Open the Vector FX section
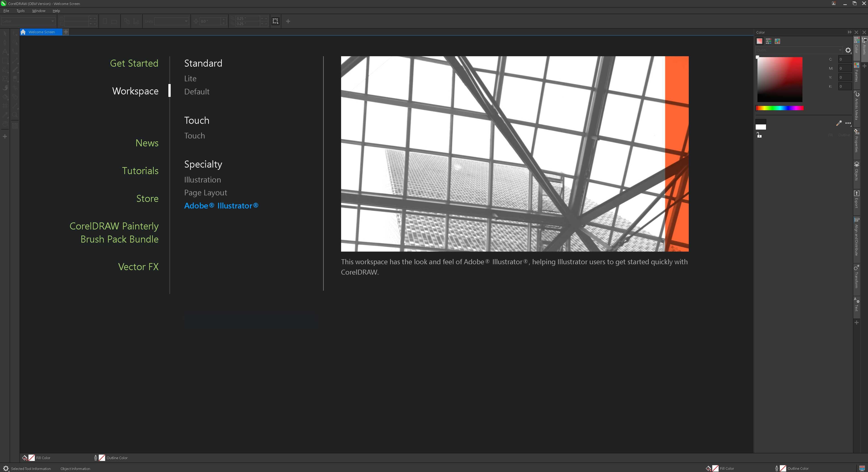The height and width of the screenshot is (472, 868). coord(138,267)
